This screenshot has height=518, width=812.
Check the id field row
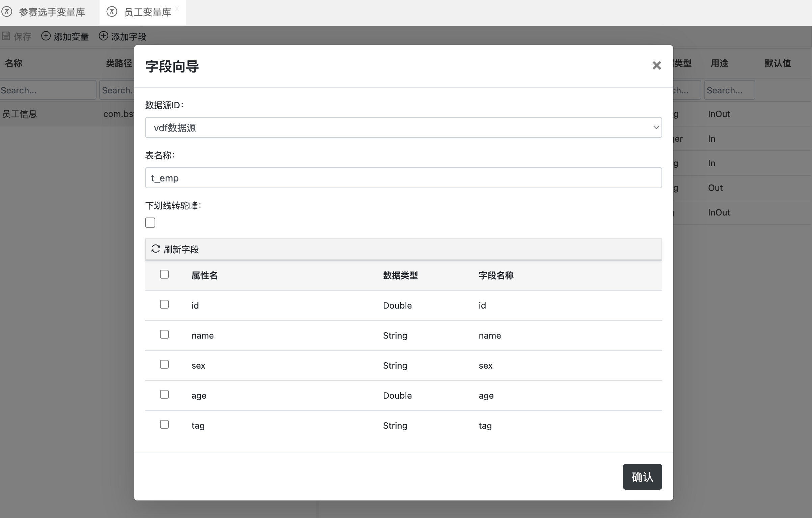(x=164, y=305)
